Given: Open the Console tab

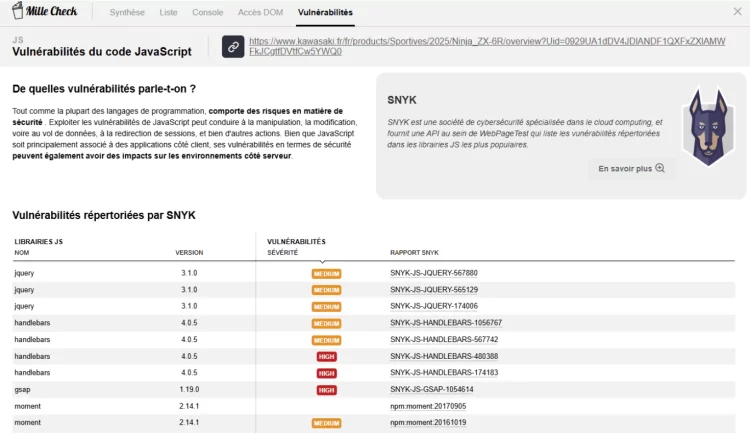Looking at the screenshot, I should (208, 12).
